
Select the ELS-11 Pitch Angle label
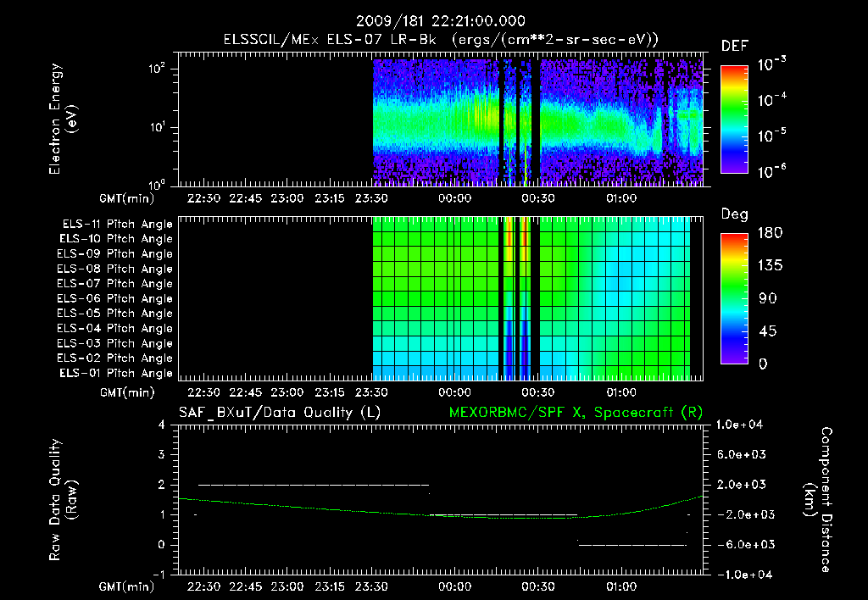point(117,225)
